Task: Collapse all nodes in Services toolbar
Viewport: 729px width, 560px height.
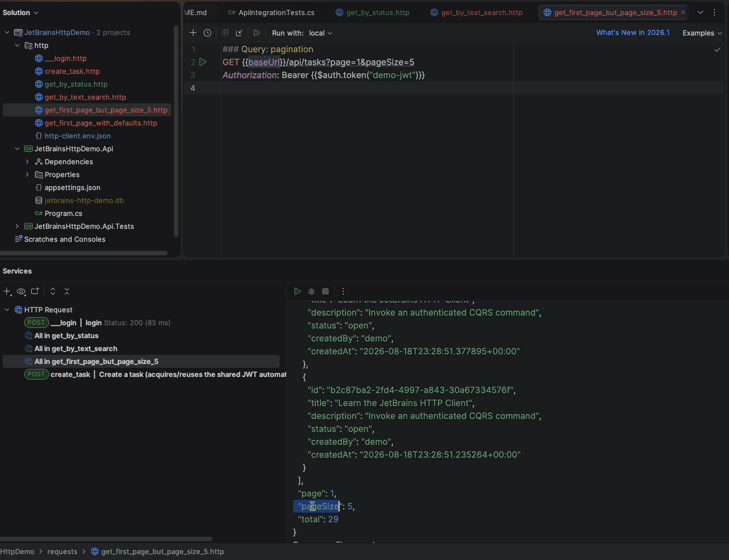Action: tap(67, 291)
